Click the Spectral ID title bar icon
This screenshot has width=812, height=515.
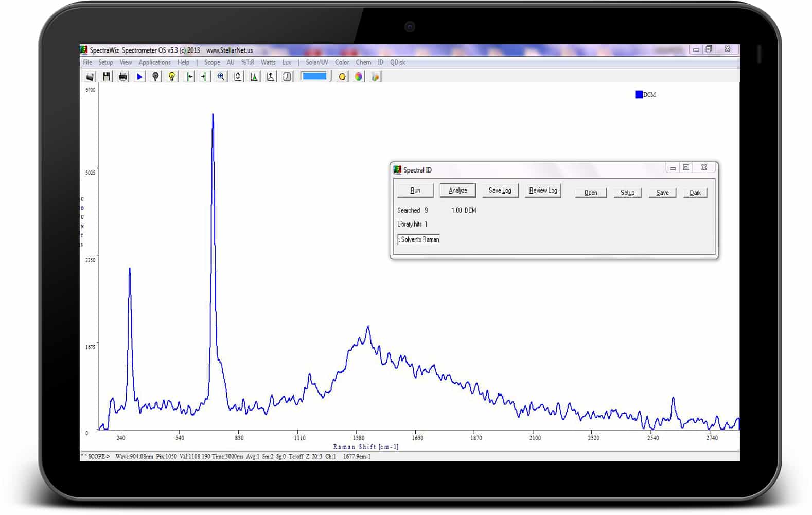pyautogui.click(x=397, y=170)
